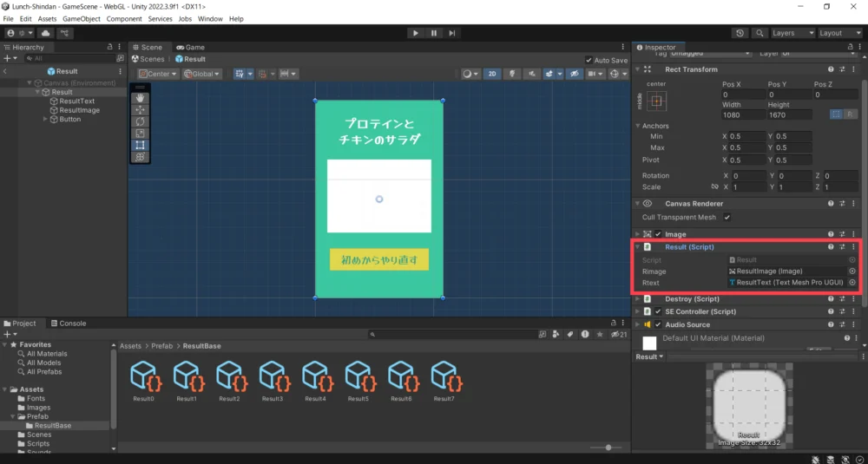868x464 pixels.
Task: Open the global search magnifier icon
Action: pyautogui.click(x=760, y=33)
